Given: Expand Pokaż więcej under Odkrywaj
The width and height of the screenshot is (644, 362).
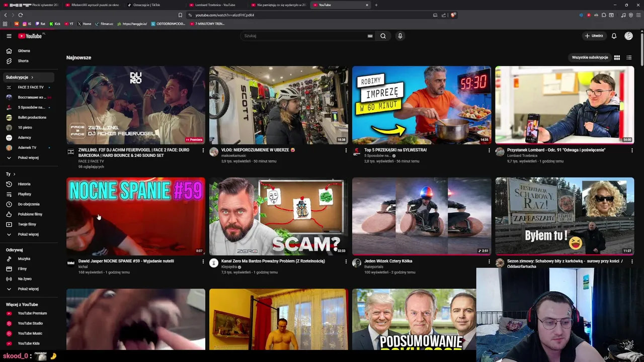Looking at the screenshot, I should [28, 289].
